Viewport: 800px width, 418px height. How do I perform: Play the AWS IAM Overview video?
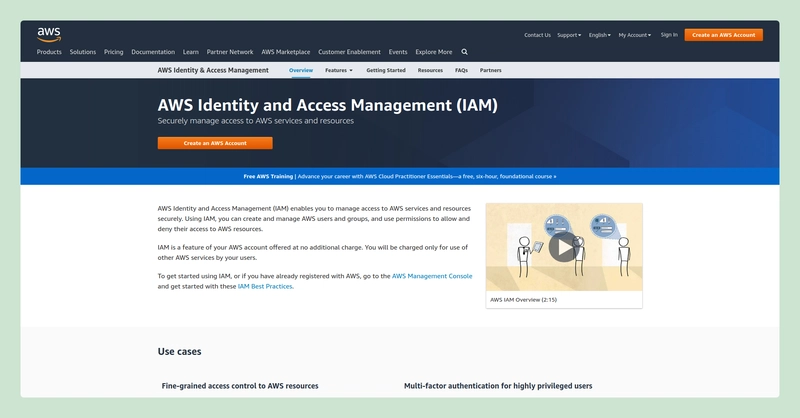tap(563, 247)
